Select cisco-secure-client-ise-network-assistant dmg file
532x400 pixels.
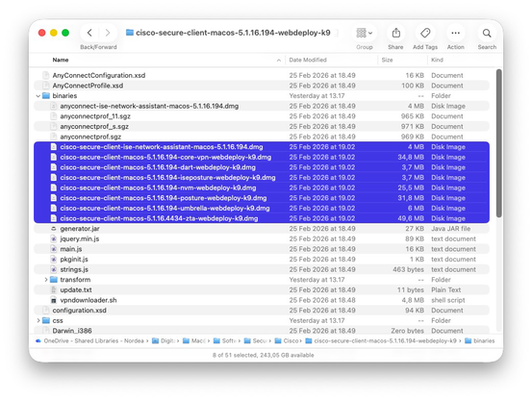click(262, 147)
